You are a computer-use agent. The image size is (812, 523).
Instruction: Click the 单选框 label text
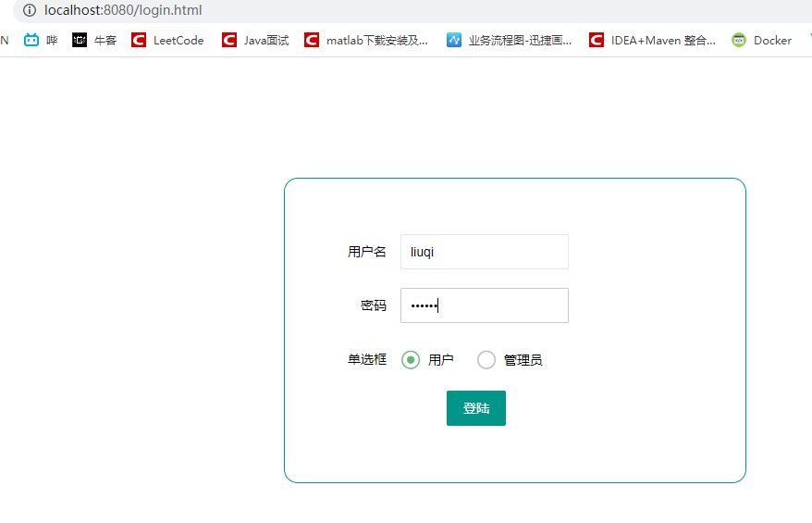coord(366,359)
